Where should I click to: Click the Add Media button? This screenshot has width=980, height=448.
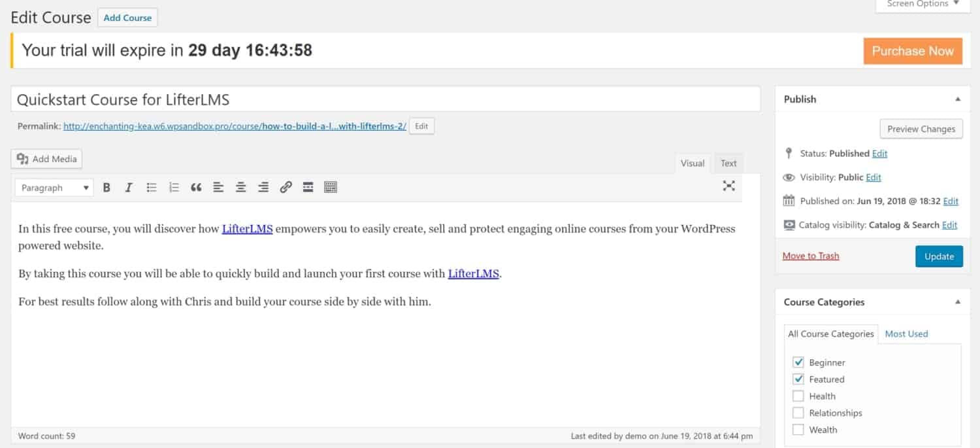[x=47, y=159]
